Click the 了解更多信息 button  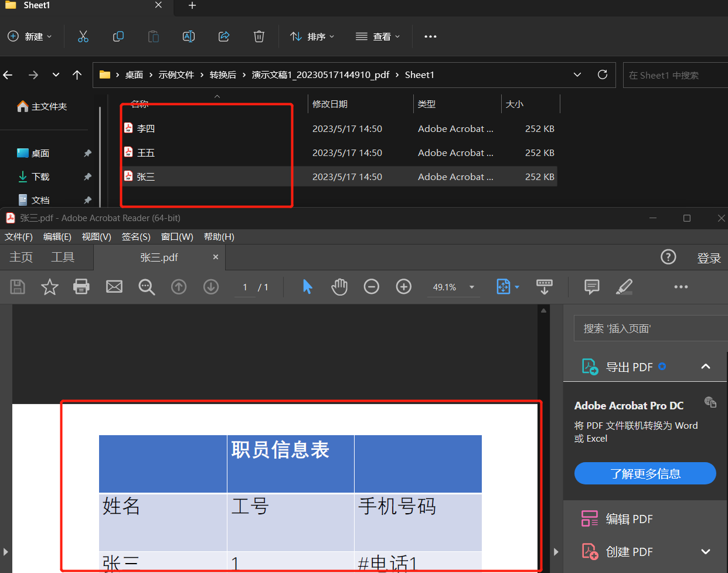[x=645, y=474]
